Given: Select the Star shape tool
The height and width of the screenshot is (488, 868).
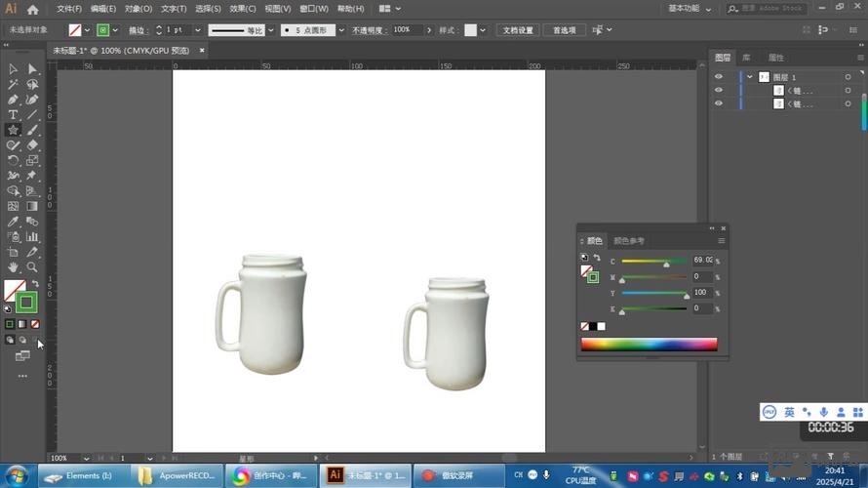Looking at the screenshot, I should [13, 130].
